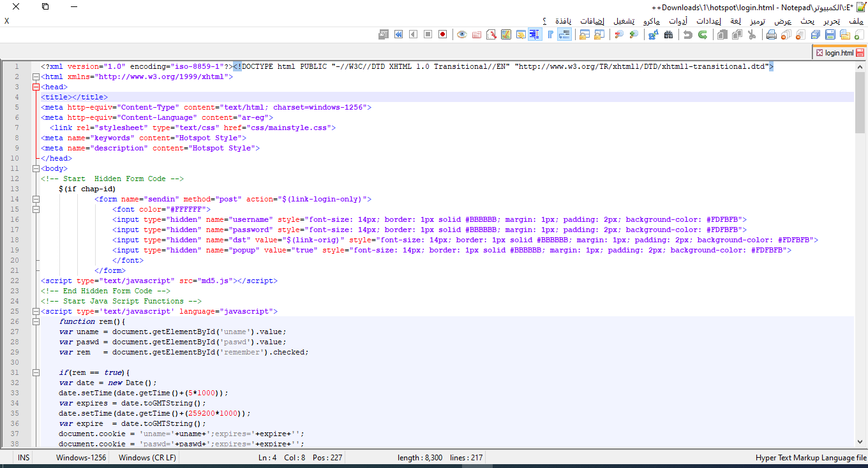Toggle Show All Characters paragraph icon
Screen dimensions: 868x468
point(550,34)
